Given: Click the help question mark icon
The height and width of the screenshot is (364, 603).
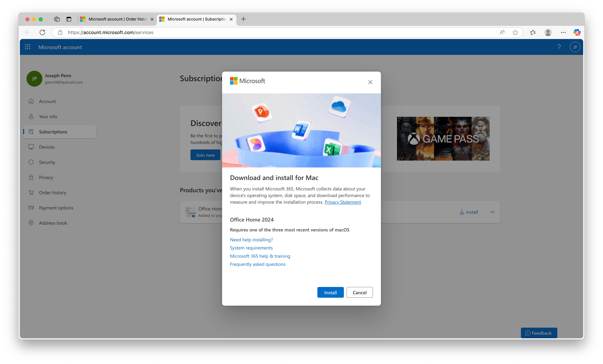Looking at the screenshot, I should (x=559, y=47).
